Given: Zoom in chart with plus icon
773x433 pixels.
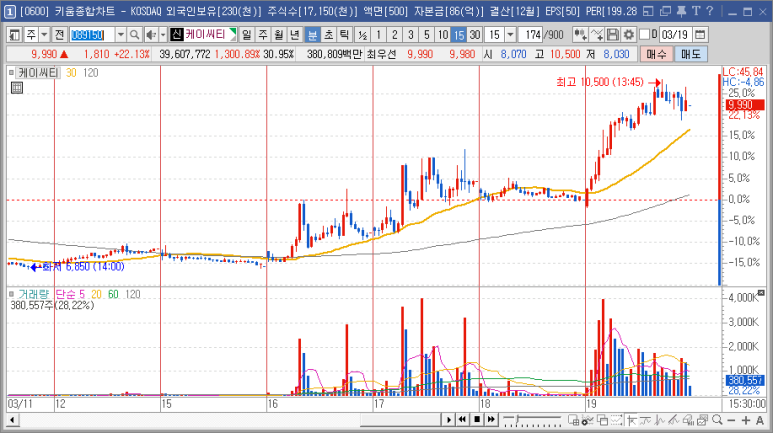Looking at the screenshot, I should [745, 420].
